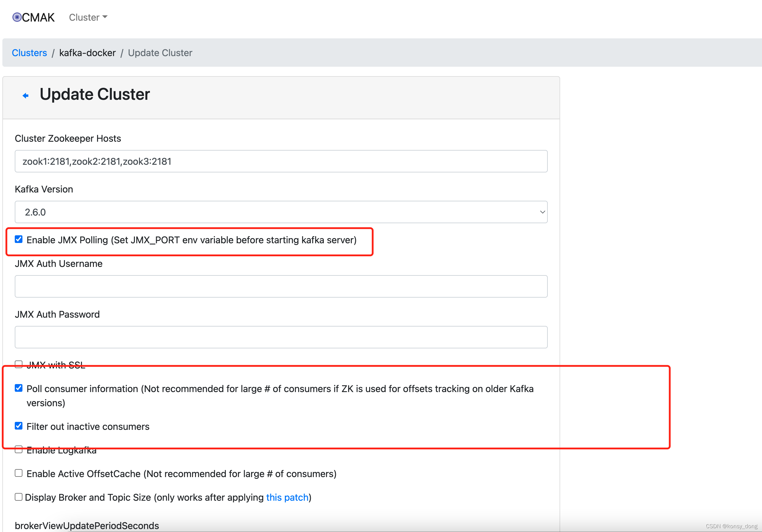
Task: Open the Cluster dropdown menu
Action: (x=88, y=17)
